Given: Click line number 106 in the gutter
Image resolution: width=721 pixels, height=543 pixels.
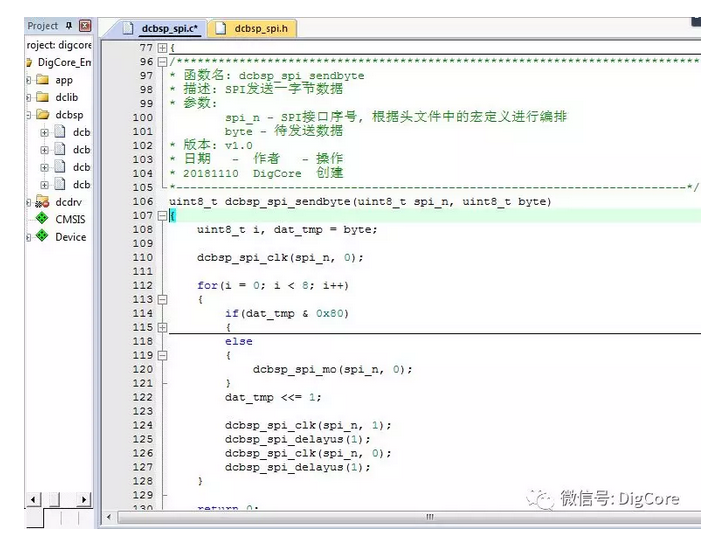Looking at the screenshot, I should click(x=143, y=201).
